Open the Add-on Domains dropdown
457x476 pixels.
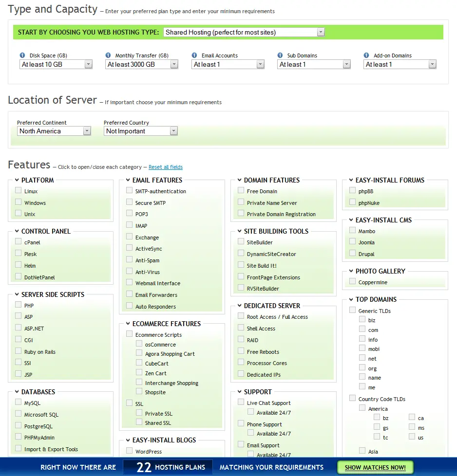[x=400, y=64]
